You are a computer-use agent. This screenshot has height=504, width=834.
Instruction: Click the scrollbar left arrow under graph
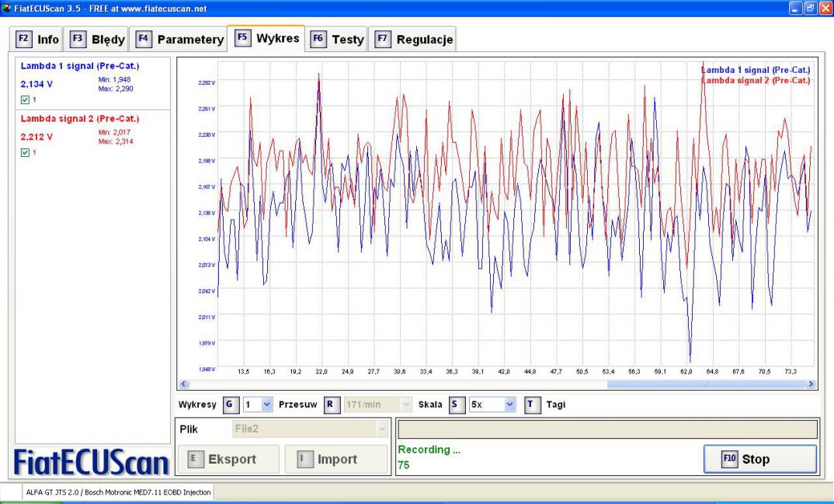pyautogui.click(x=184, y=384)
